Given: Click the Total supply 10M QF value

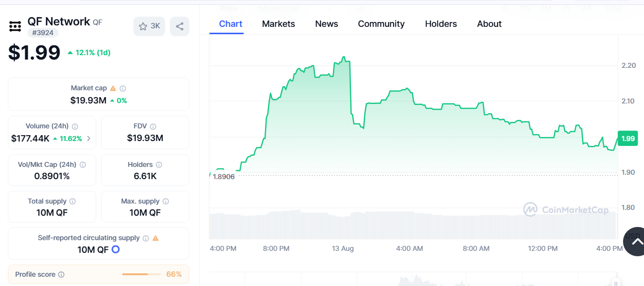Looking at the screenshot, I should (52, 213).
